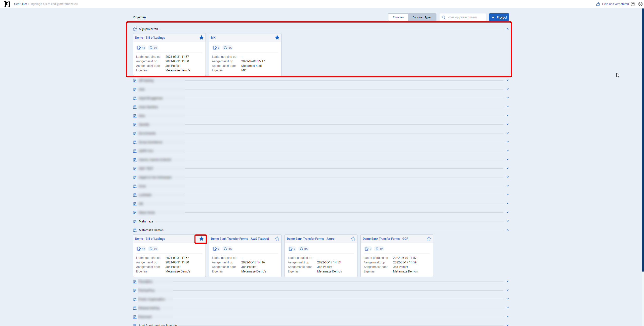The width and height of the screenshot is (644, 326).
Task: Favorite Demo Bank Transfer Forms - Azure
Action: (x=353, y=239)
